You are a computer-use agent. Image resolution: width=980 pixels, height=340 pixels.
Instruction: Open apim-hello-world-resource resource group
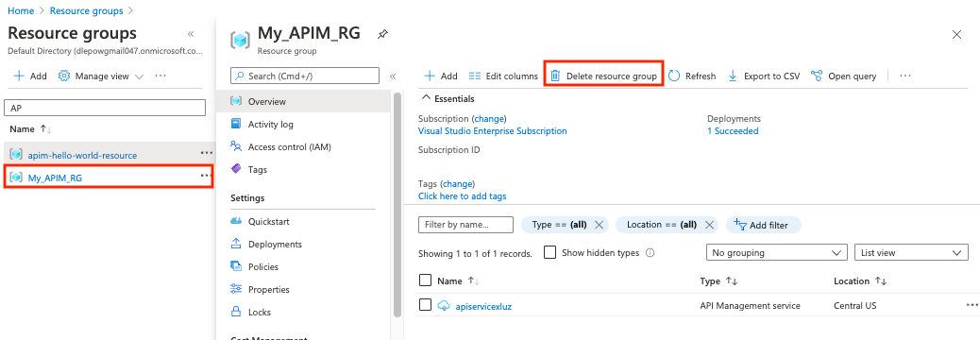(x=82, y=155)
